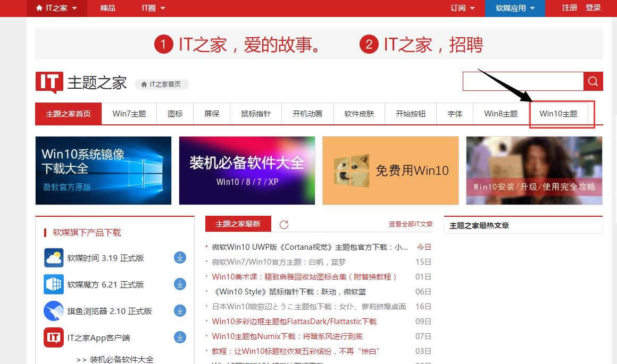This screenshot has height=364, width=617.
Task: Click the 软媒魔方 blue cube icon
Action: (53, 284)
